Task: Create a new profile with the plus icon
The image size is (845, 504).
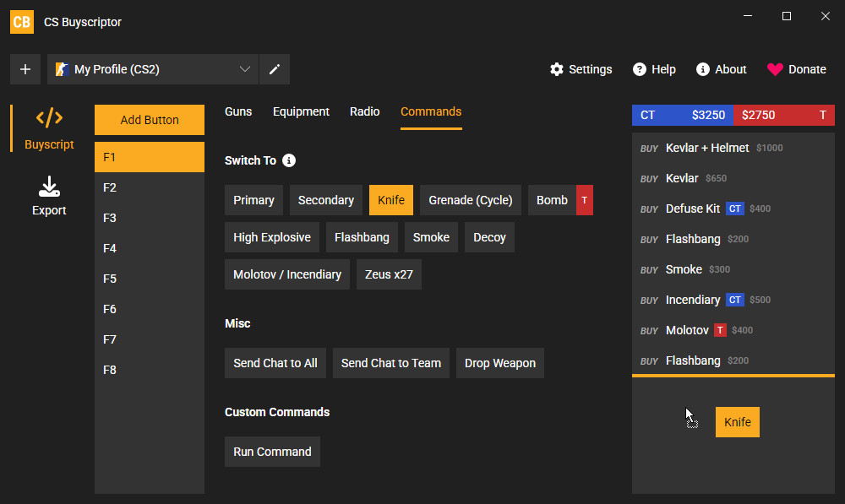Action: (25, 69)
